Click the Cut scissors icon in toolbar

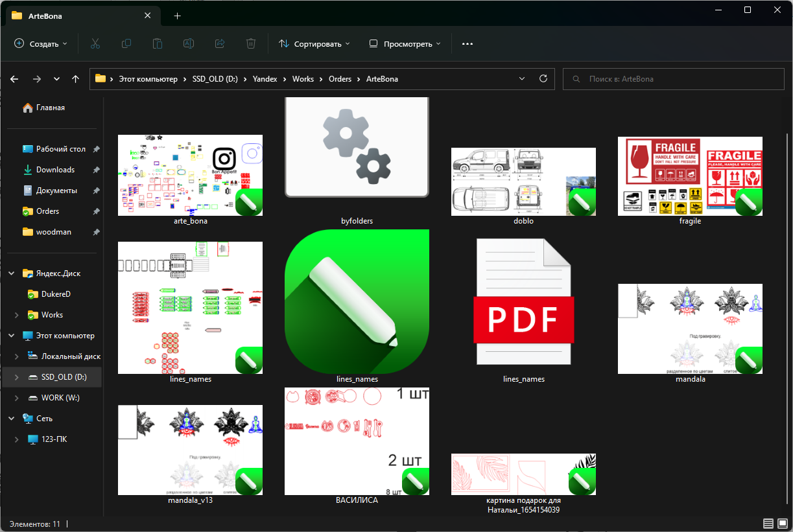tap(95, 43)
